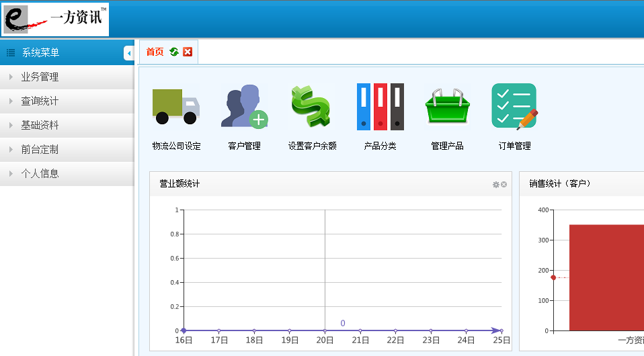Open the 产品分类 binders icon

coord(380,107)
